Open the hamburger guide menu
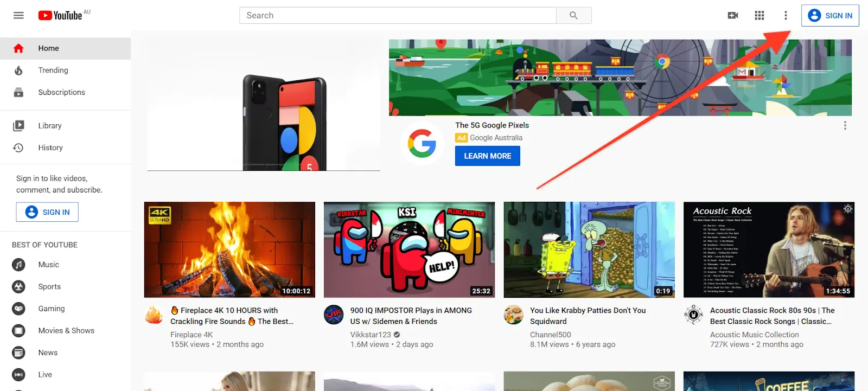The width and height of the screenshot is (868, 391). [x=18, y=15]
